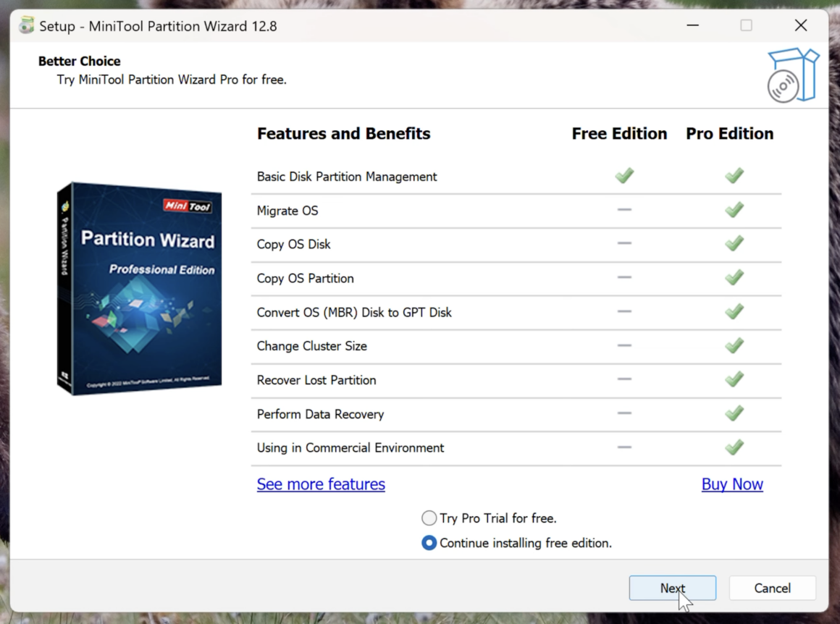Click the Cancel button
The width and height of the screenshot is (840, 624).
click(x=772, y=588)
